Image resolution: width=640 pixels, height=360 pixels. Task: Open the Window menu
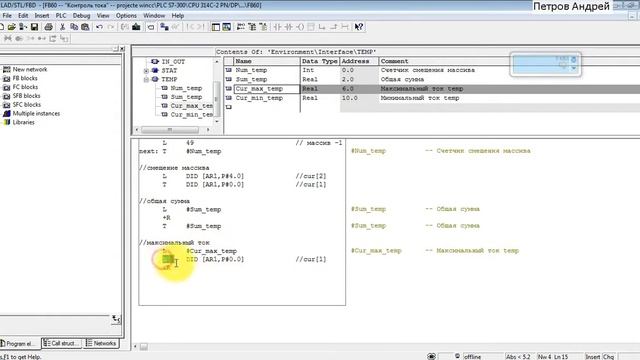tap(154, 16)
